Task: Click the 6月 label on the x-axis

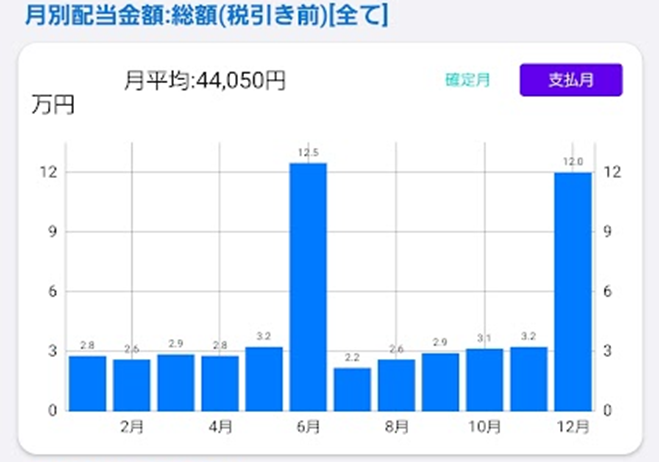Action: coord(308,427)
